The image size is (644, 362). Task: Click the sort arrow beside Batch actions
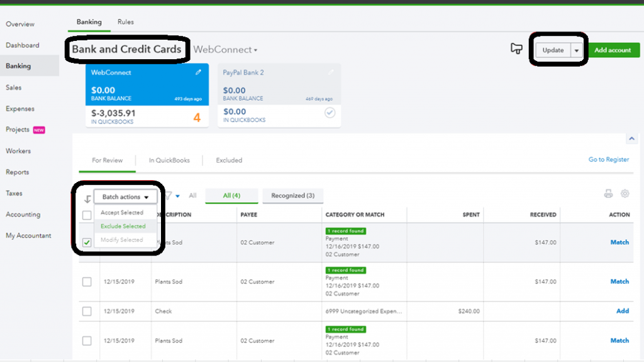(87, 199)
